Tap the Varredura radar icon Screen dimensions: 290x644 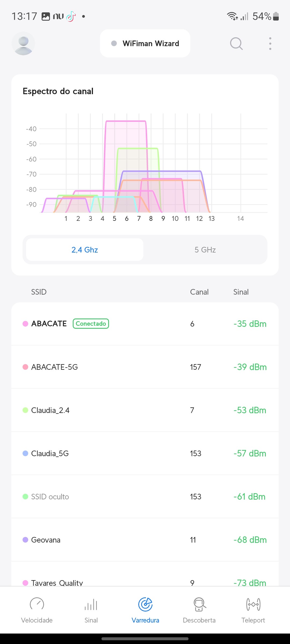[x=145, y=605]
